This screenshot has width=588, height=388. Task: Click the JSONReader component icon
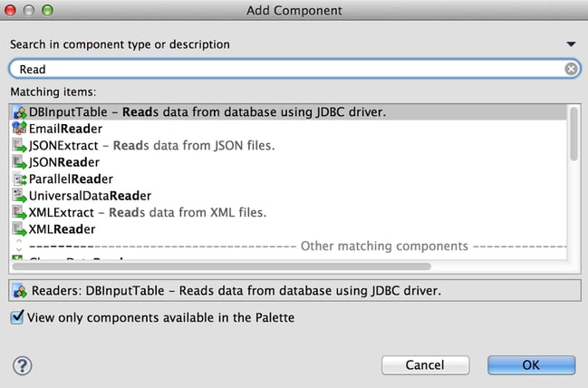20,162
